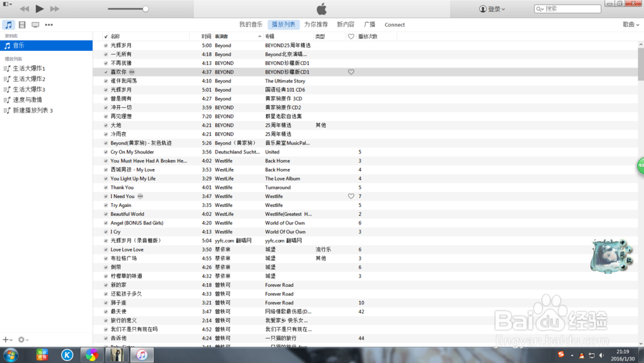Open the search options magnifier dropdown
This screenshot has height=363, width=644.
(540, 8)
